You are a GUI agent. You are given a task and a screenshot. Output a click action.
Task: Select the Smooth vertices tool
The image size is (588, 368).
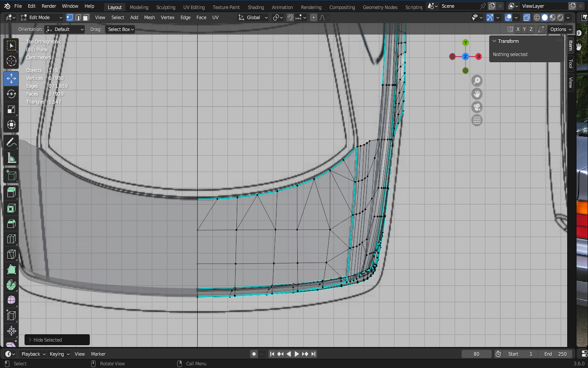click(x=11, y=300)
